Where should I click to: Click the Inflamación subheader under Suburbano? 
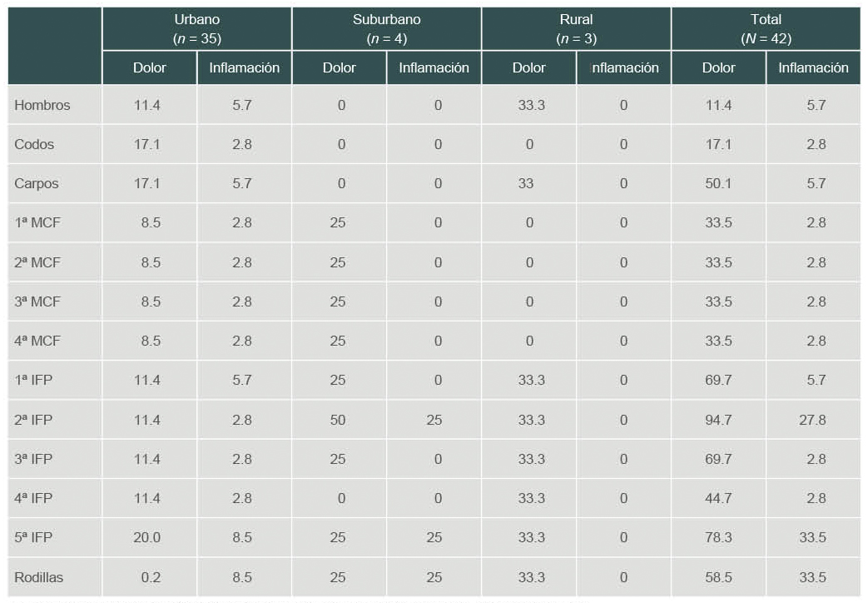pyautogui.click(x=434, y=68)
